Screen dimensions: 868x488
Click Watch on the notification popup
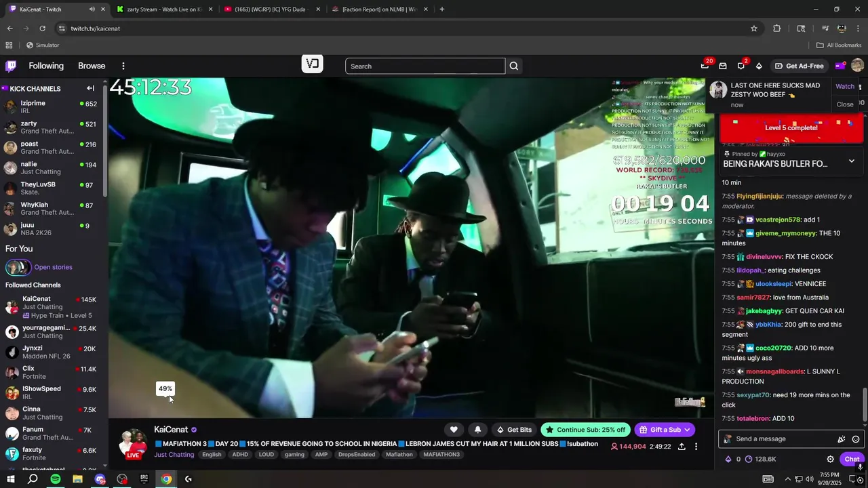tap(845, 86)
